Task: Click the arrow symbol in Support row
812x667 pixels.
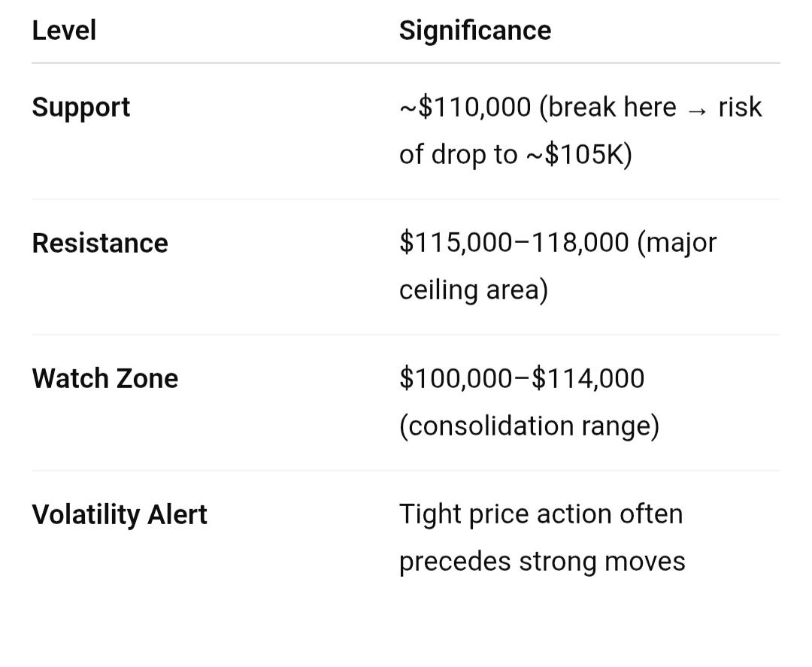Action: point(697,109)
